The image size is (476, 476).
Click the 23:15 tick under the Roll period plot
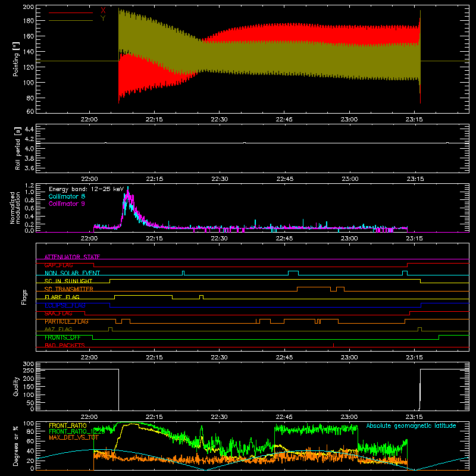[415, 179]
